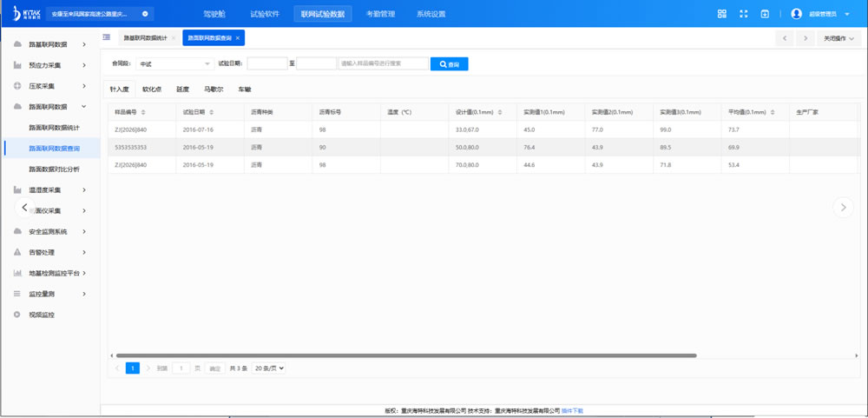
Task: Click the sample number search input field
Action: point(383,63)
